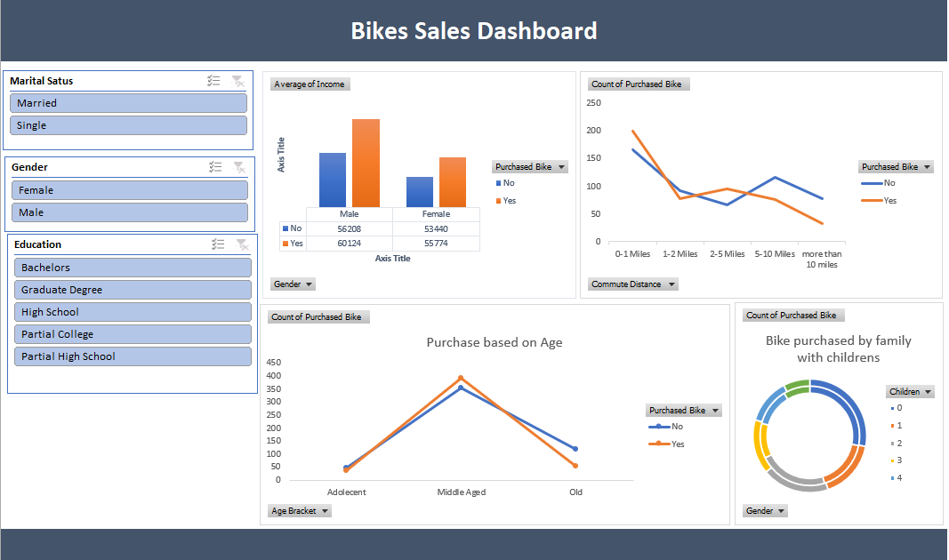Screen dimensions: 949x560
Task: Click the multi-select icon on Gender slicer
Action: point(213,166)
